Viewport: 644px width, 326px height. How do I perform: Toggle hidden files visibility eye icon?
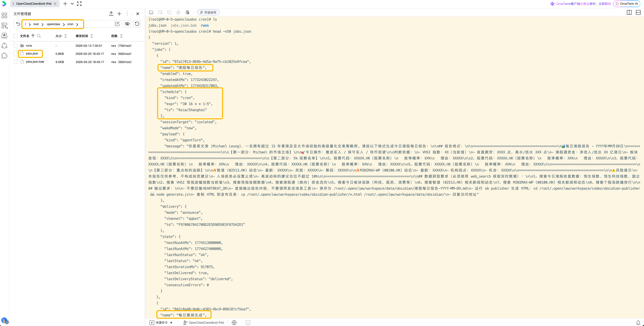coord(127,24)
